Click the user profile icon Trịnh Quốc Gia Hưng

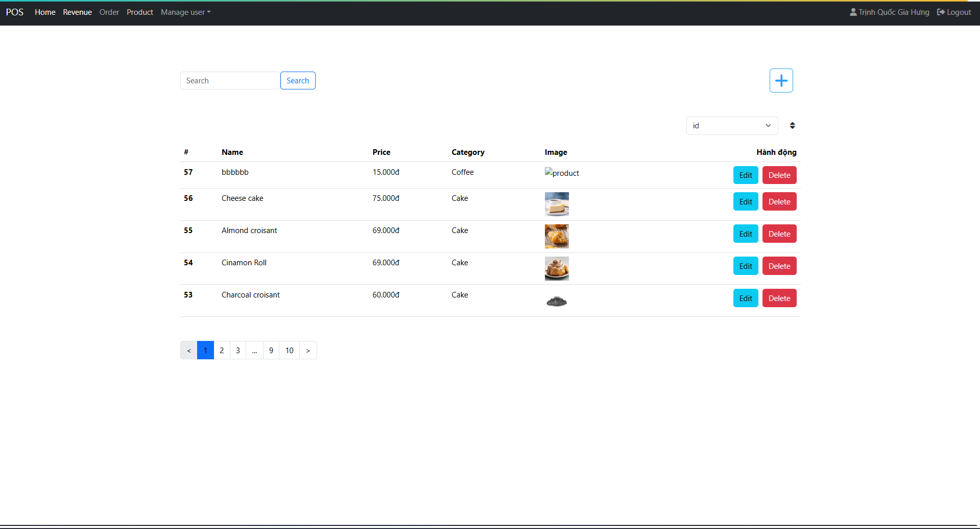[853, 12]
